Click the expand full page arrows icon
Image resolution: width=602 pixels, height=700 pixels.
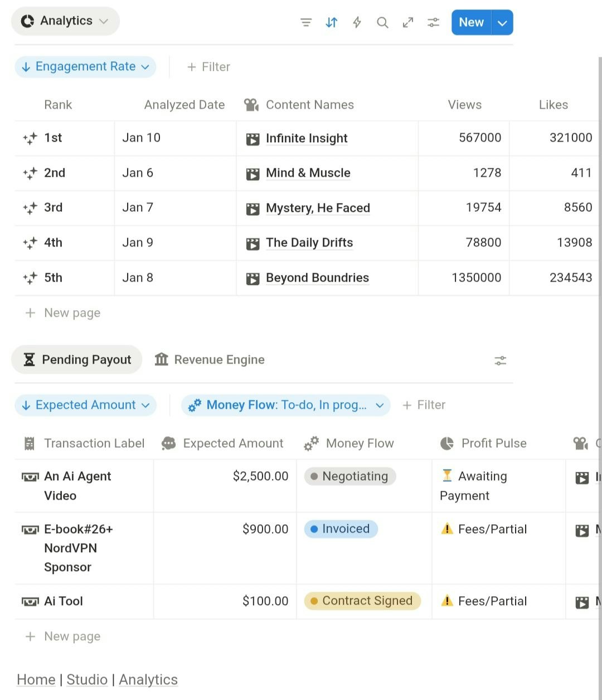coord(408,22)
